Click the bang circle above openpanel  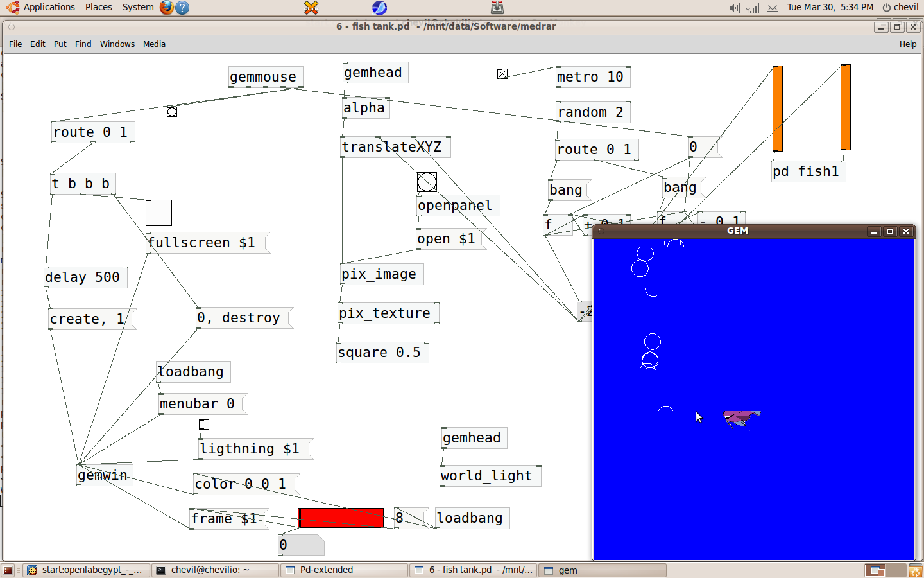tap(427, 182)
